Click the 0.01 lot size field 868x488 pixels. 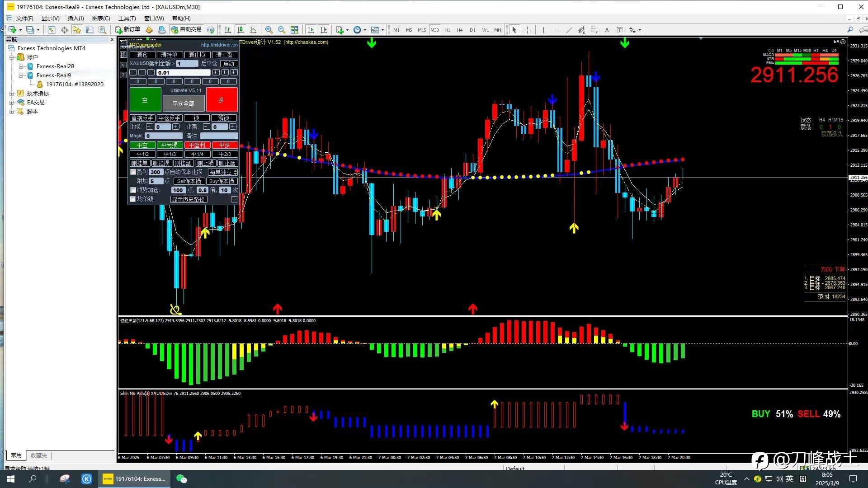pos(183,73)
